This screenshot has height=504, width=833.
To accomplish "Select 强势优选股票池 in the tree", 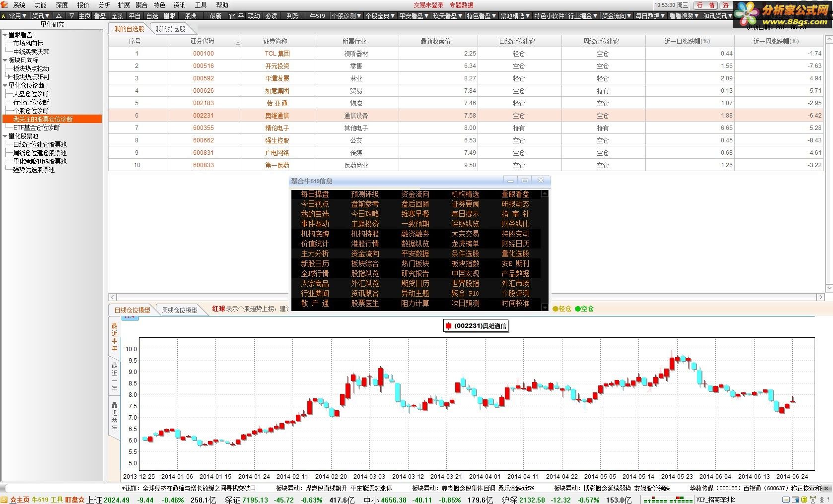I will pos(34,170).
